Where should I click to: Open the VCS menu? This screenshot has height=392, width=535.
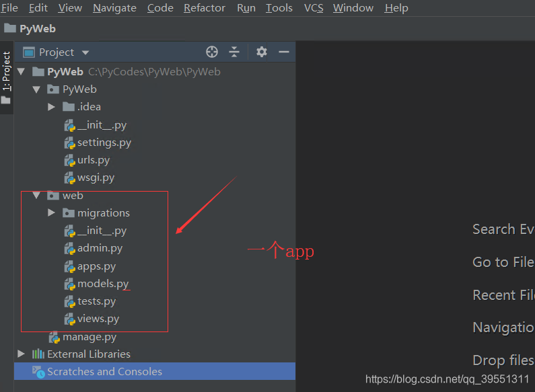point(314,8)
